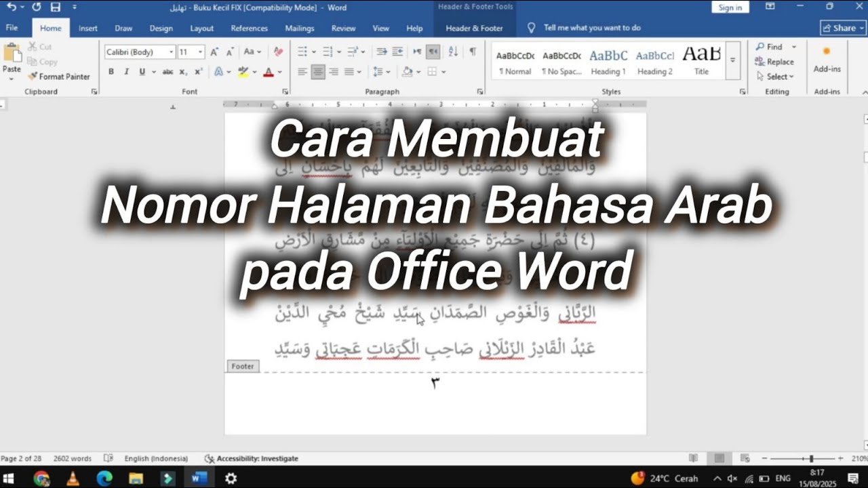Set right-to-left text direction
Viewport: 868px width, 488px height.
[433, 52]
